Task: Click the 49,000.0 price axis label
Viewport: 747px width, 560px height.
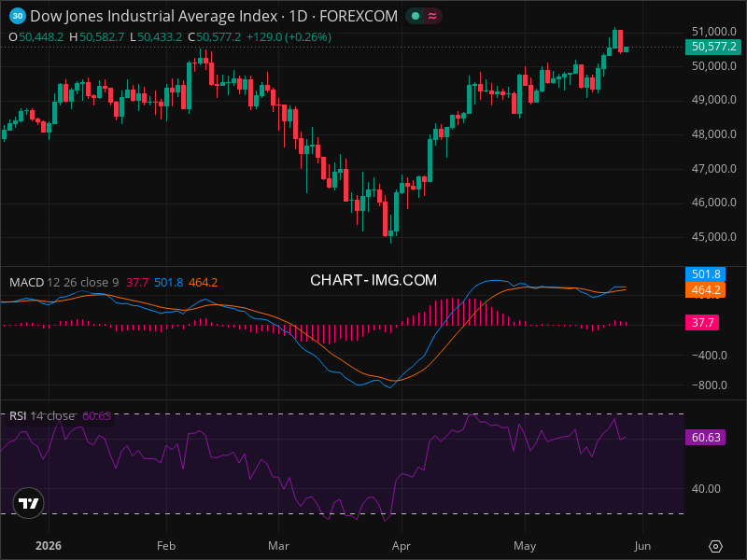Action: 713,100
